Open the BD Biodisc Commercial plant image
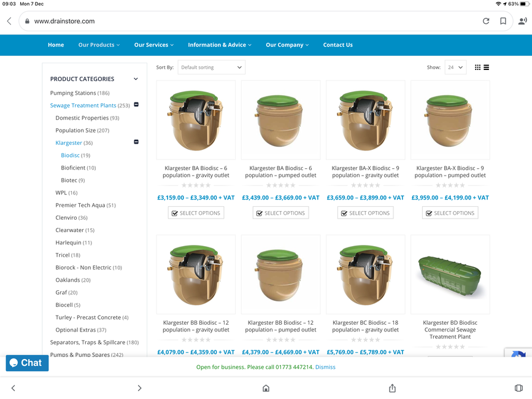532x399 pixels. click(450, 274)
